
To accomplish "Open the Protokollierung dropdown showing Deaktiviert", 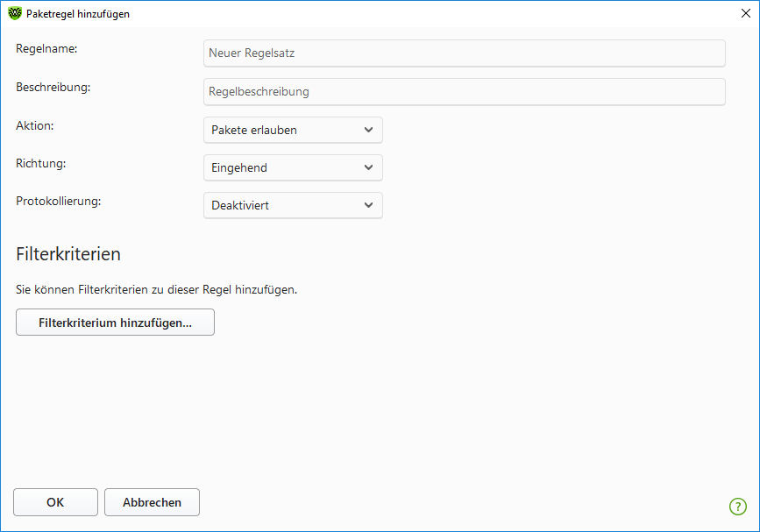I will coord(292,205).
